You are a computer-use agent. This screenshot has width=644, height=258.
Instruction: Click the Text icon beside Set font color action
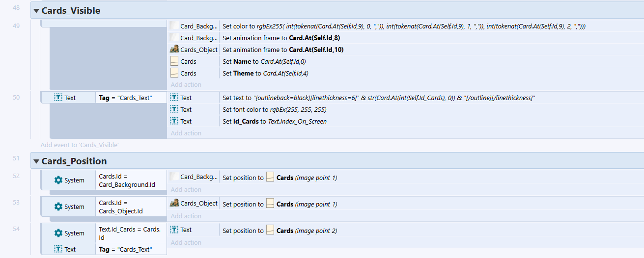tap(174, 109)
